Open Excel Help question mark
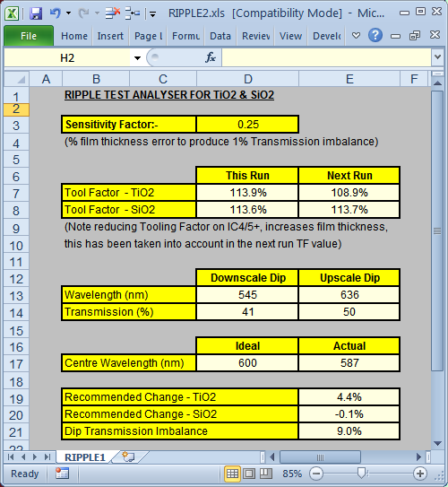This screenshot has height=487, width=448. click(x=375, y=35)
